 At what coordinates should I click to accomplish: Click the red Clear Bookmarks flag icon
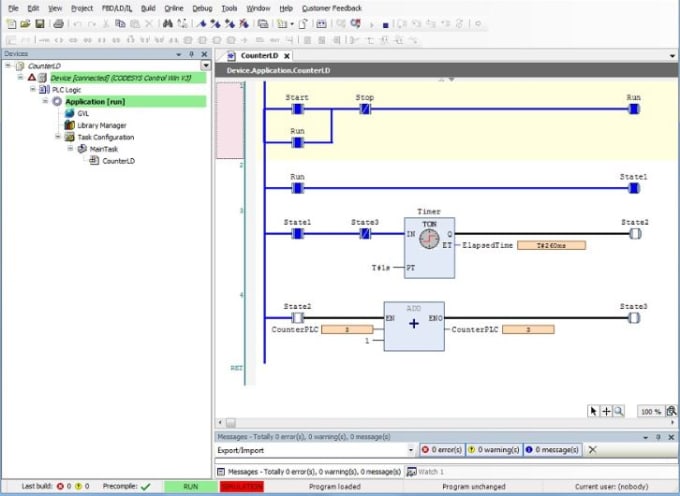click(x=244, y=24)
